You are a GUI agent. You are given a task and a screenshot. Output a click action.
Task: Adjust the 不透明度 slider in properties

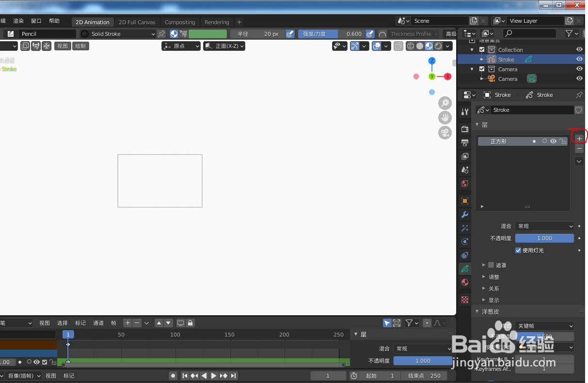tap(544, 238)
